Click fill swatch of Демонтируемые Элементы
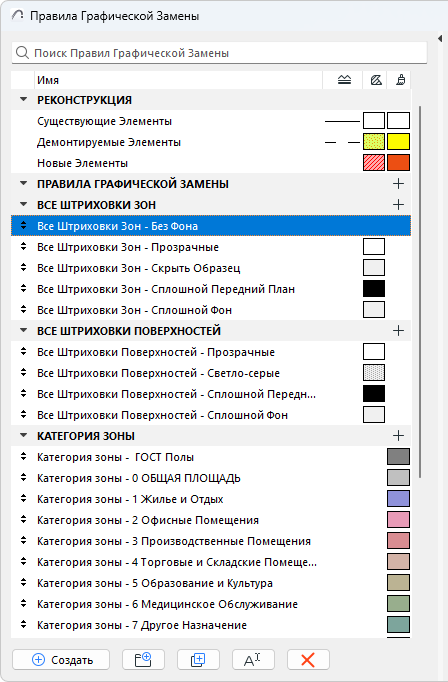Image resolution: width=448 pixels, height=682 pixels. pos(374,142)
